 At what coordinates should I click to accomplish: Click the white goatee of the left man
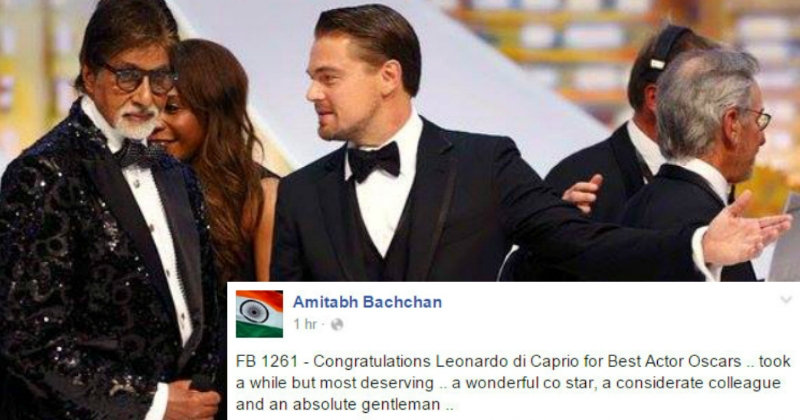click(135, 123)
